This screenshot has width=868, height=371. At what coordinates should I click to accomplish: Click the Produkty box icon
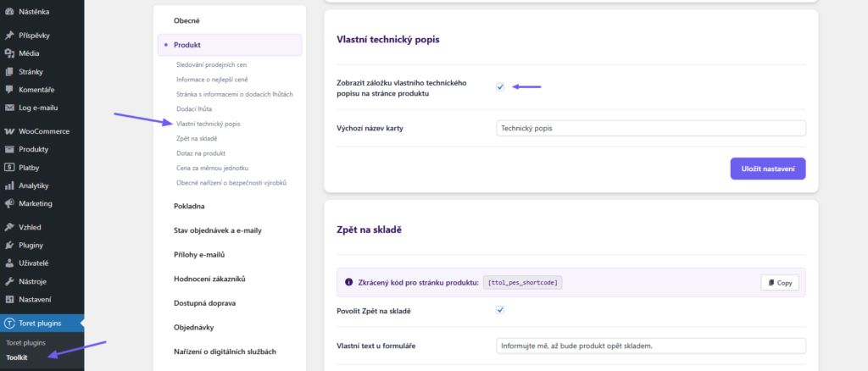pyautogui.click(x=8, y=149)
